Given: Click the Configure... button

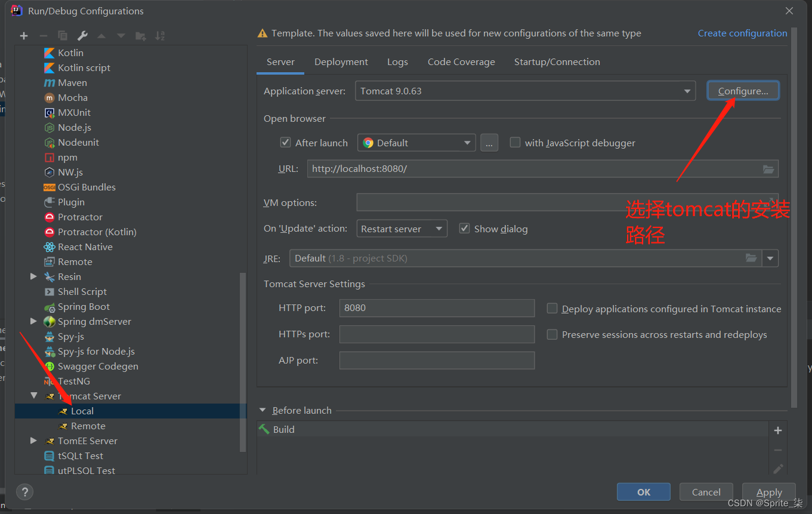Looking at the screenshot, I should point(743,91).
